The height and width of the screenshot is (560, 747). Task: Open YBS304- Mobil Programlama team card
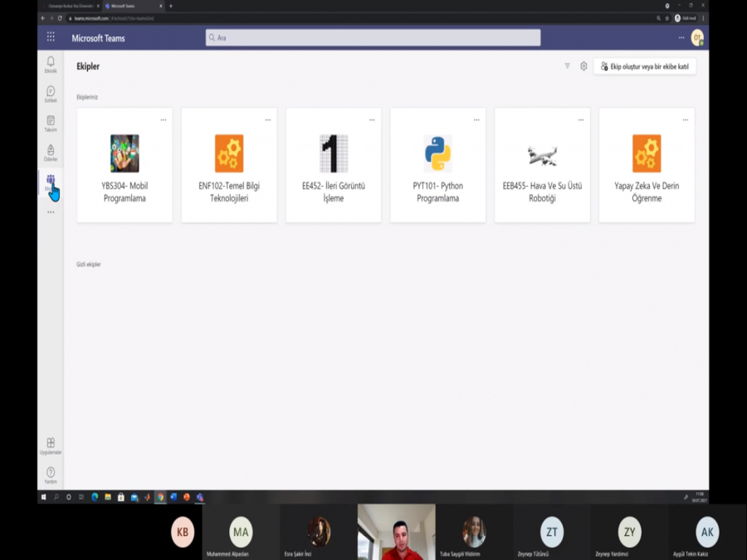(124, 165)
